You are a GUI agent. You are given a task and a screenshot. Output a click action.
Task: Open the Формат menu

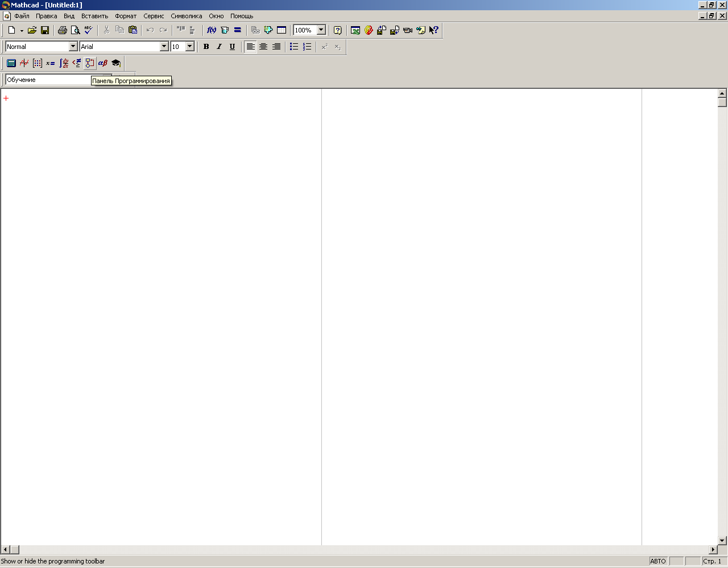[126, 16]
